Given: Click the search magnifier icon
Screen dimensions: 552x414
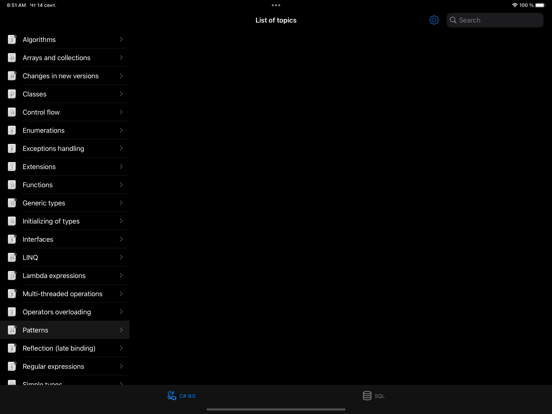Looking at the screenshot, I should [453, 20].
